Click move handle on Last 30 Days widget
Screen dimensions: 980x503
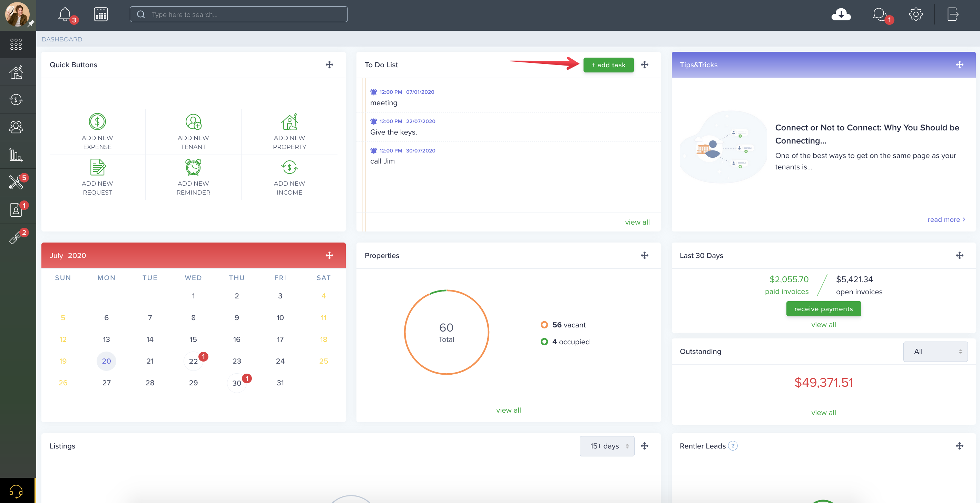click(x=959, y=255)
